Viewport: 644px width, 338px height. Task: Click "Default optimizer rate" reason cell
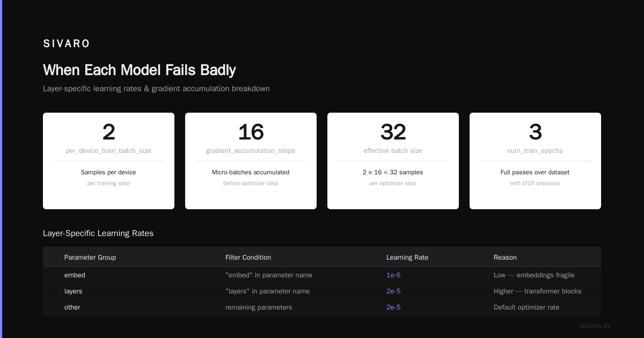coord(526,307)
